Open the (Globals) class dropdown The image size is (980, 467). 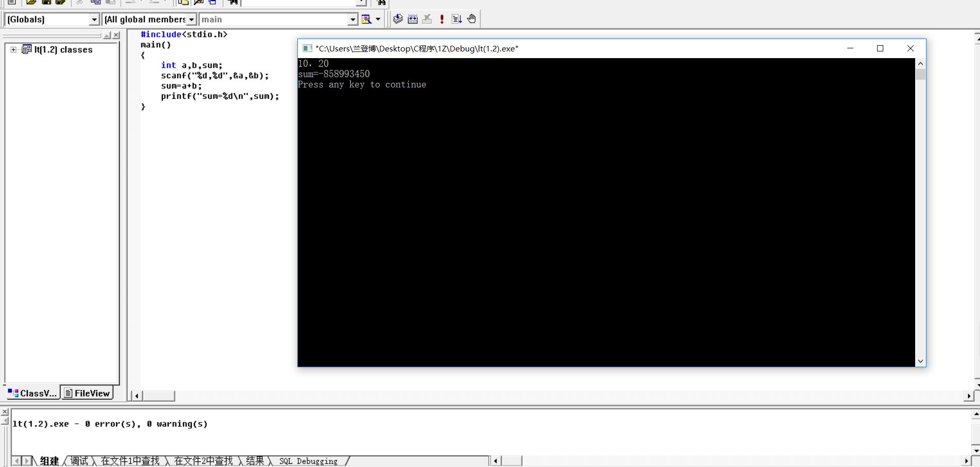(x=94, y=20)
